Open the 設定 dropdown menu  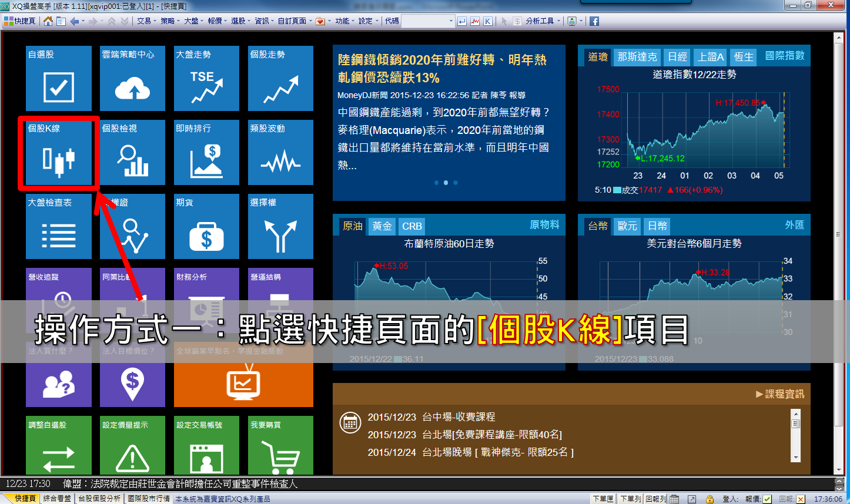pos(368,21)
